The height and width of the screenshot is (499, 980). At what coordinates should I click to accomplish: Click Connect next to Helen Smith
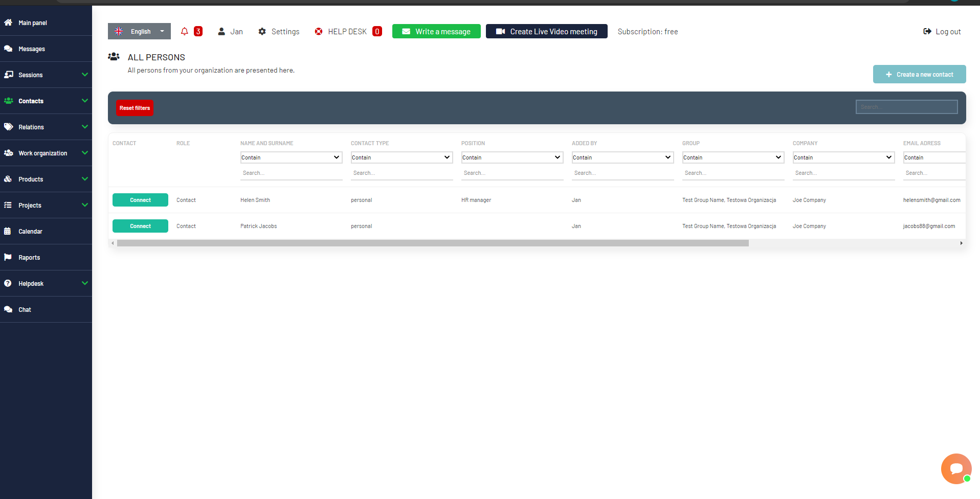point(140,200)
